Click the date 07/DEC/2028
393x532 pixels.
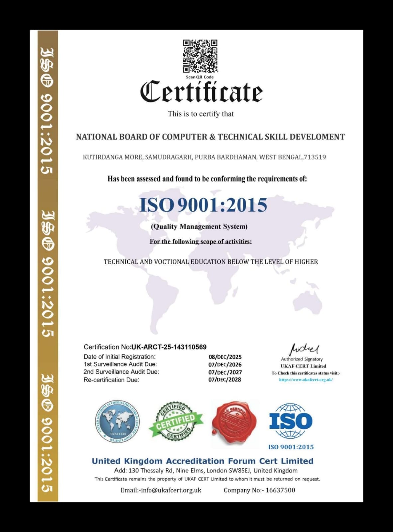(225, 380)
